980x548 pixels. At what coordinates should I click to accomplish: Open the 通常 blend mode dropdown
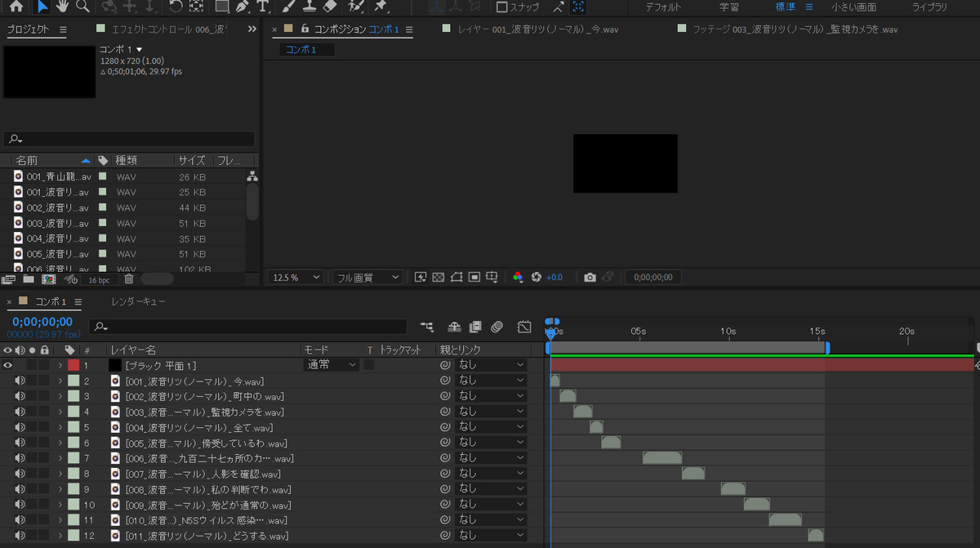coord(331,365)
